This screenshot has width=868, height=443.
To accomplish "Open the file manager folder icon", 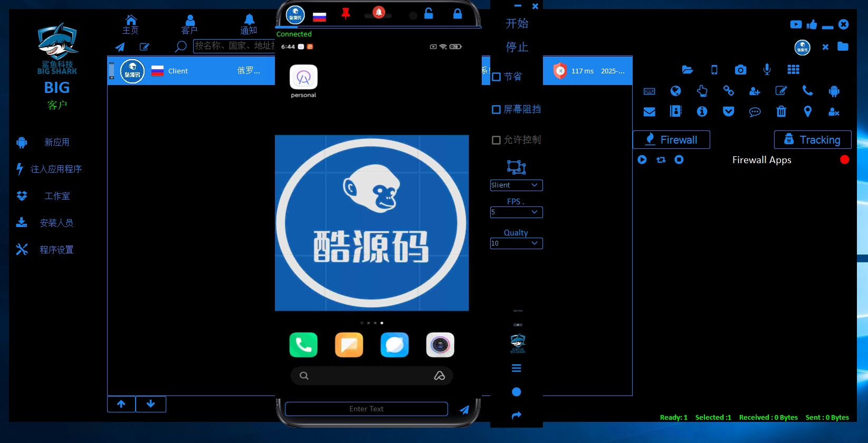I will click(x=687, y=70).
